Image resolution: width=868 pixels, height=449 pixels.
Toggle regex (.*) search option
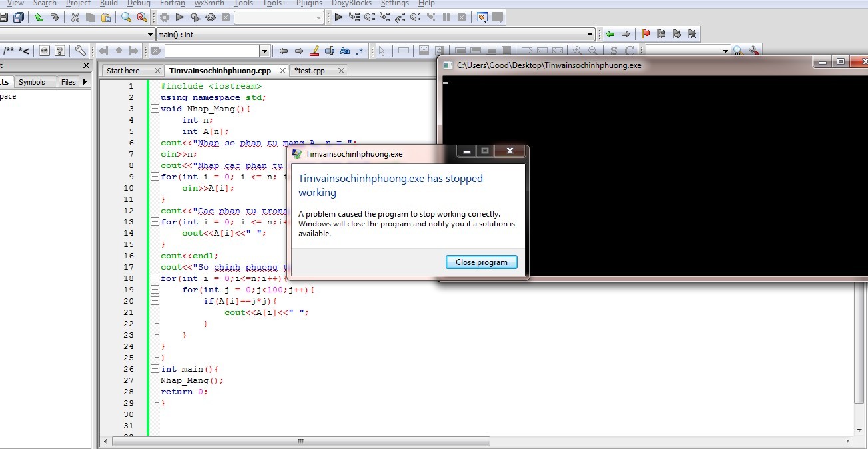point(360,51)
